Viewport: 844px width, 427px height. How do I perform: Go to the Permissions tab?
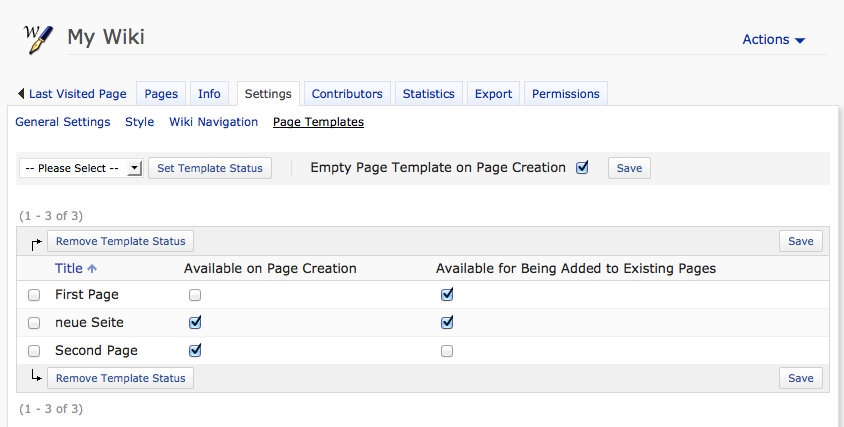(565, 94)
